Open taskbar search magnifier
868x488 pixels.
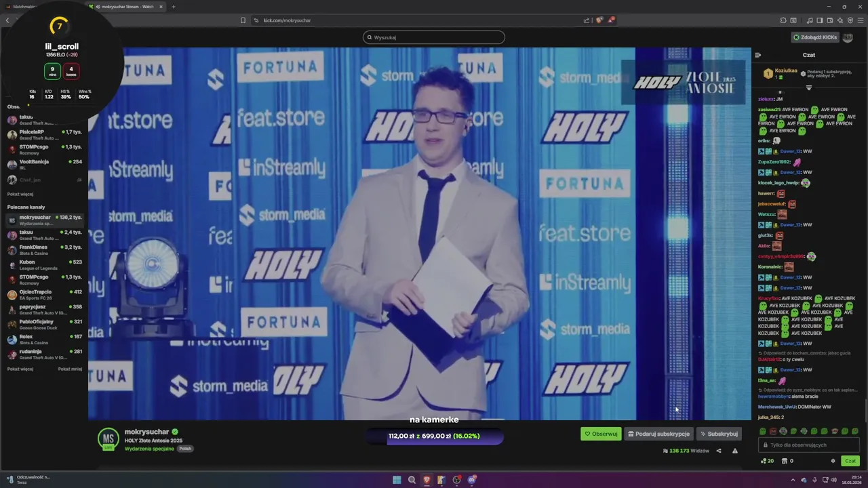412,480
